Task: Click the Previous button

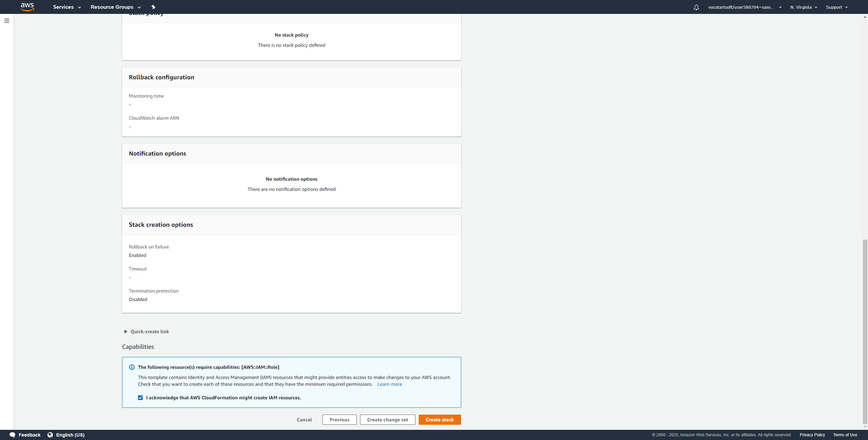Action: tap(339, 420)
